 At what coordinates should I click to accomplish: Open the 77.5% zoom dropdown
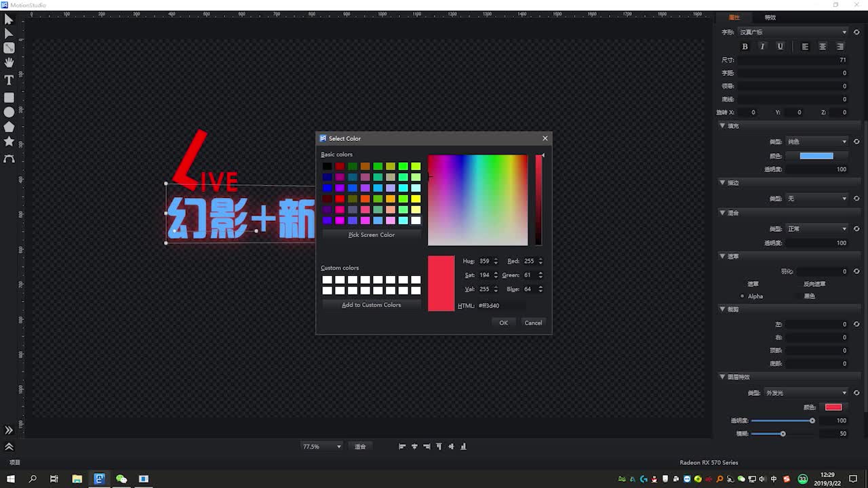[x=322, y=447]
